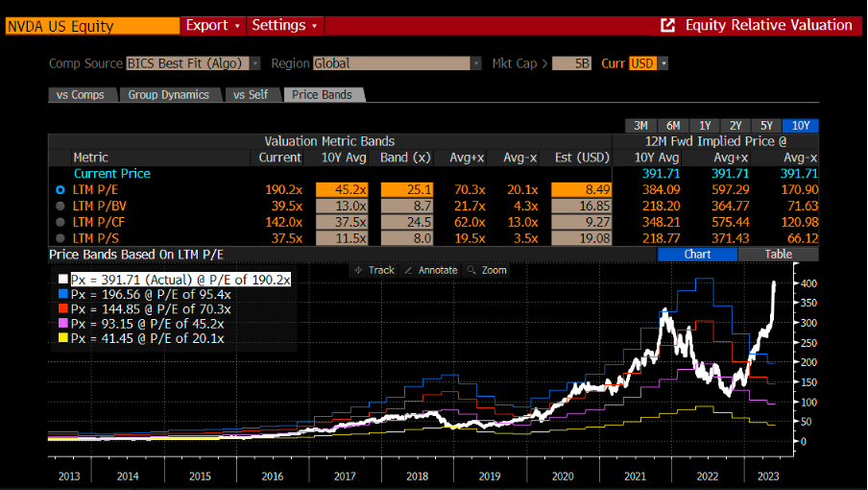
Task: Edit the LTM P/S Est 19.08 field
Action: (x=581, y=238)
